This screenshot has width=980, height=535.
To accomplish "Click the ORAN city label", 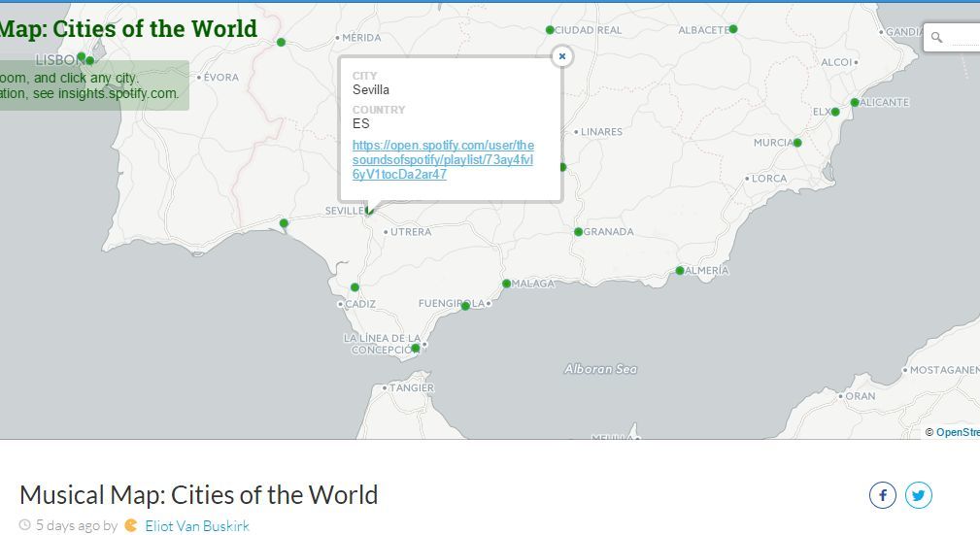I will coord(861,396).
